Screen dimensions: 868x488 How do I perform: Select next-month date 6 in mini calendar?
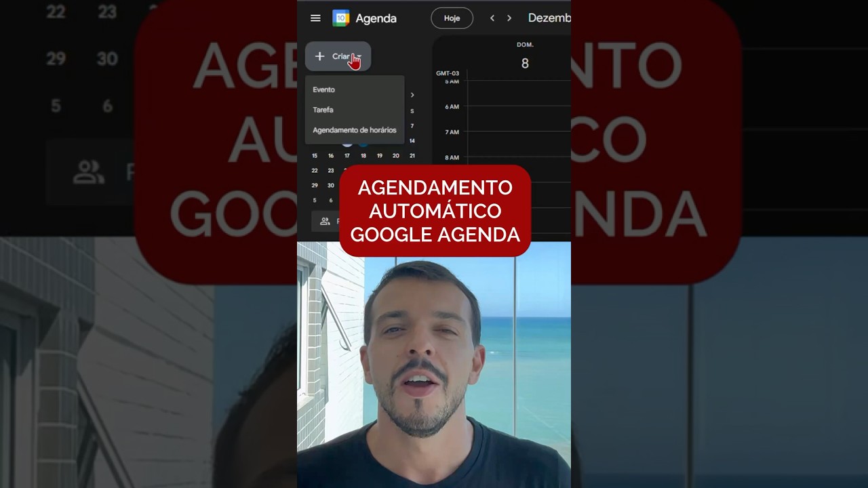tap(331, 201)
